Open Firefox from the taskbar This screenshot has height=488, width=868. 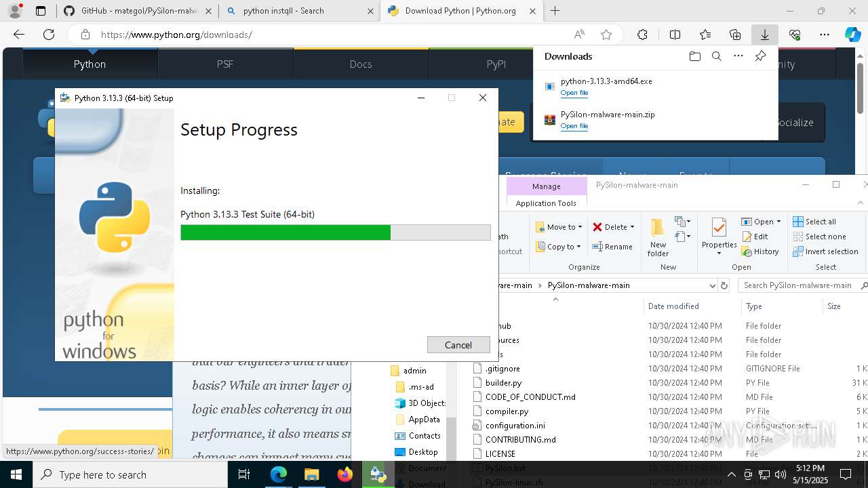pos(345,474)
